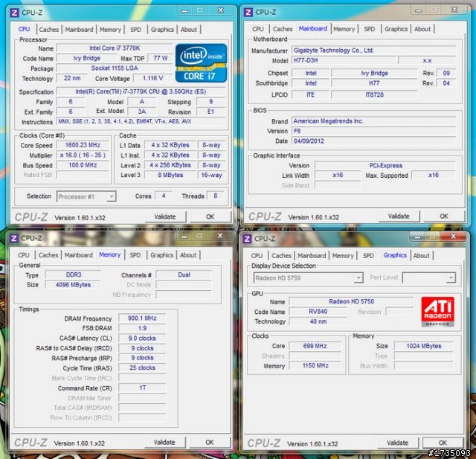
Task: Switch to Mainboard tab in the Memory window
Action: [x=79, y=255]
